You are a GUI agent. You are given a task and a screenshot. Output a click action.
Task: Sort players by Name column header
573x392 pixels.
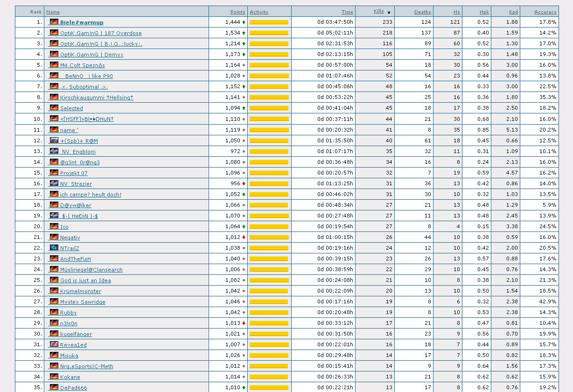[x=53, y=12]
